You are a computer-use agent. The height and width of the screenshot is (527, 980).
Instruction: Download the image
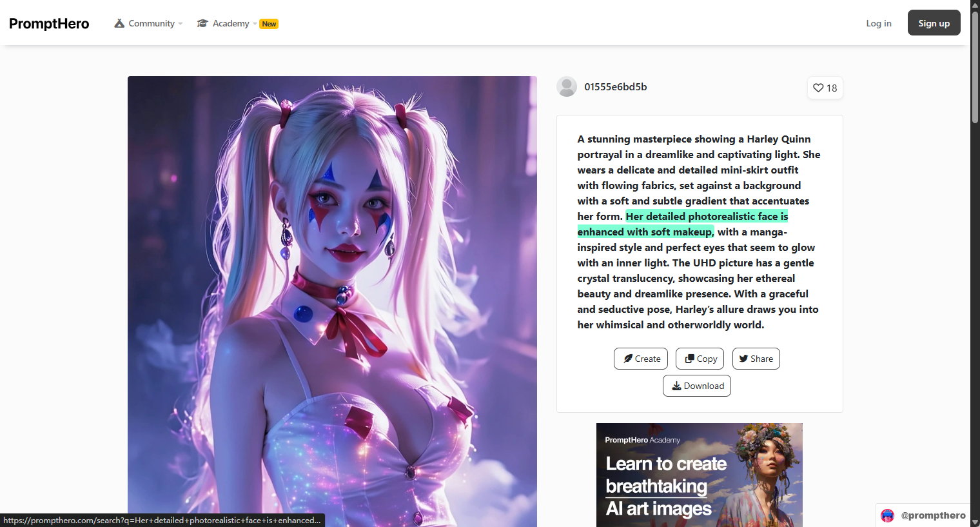[x=697, y=386]
